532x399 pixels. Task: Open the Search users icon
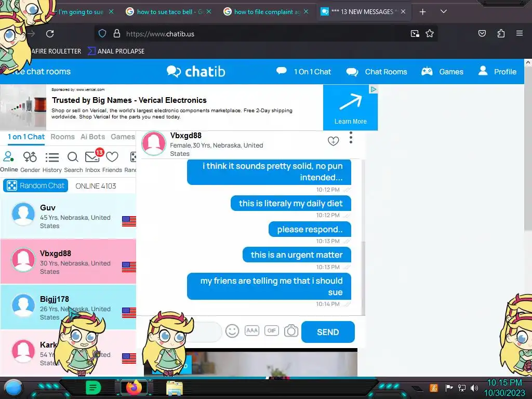click(73, 162)
